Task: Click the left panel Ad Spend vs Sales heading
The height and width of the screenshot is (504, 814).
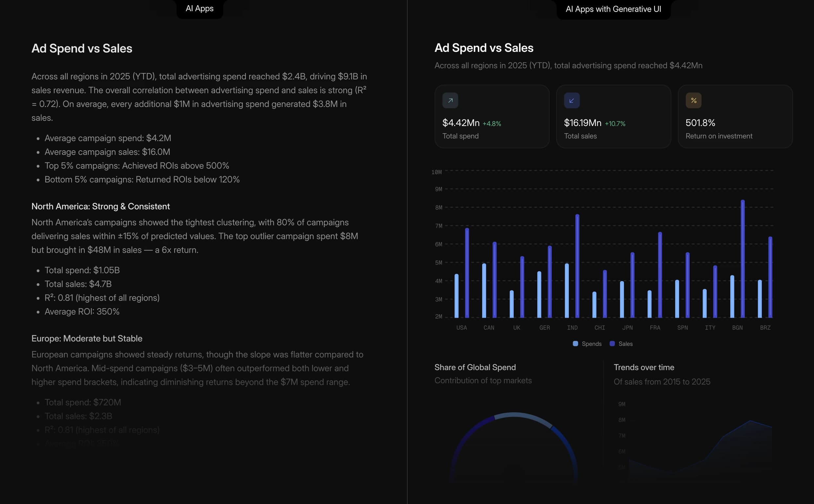Action: click(x=82, y=49)
